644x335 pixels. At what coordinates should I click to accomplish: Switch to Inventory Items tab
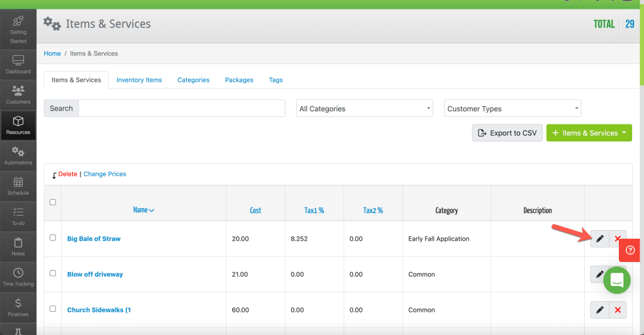coord(139,80)
